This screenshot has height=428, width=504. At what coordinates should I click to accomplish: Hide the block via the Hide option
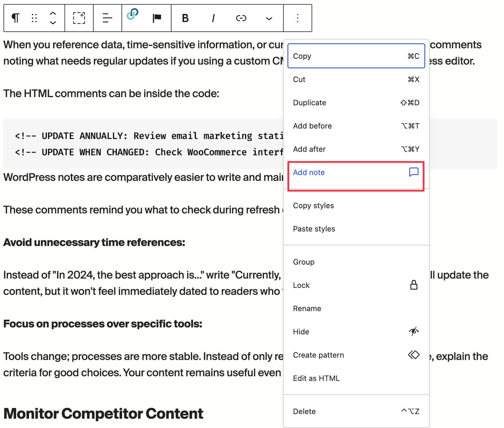click(x=301, y=331)
